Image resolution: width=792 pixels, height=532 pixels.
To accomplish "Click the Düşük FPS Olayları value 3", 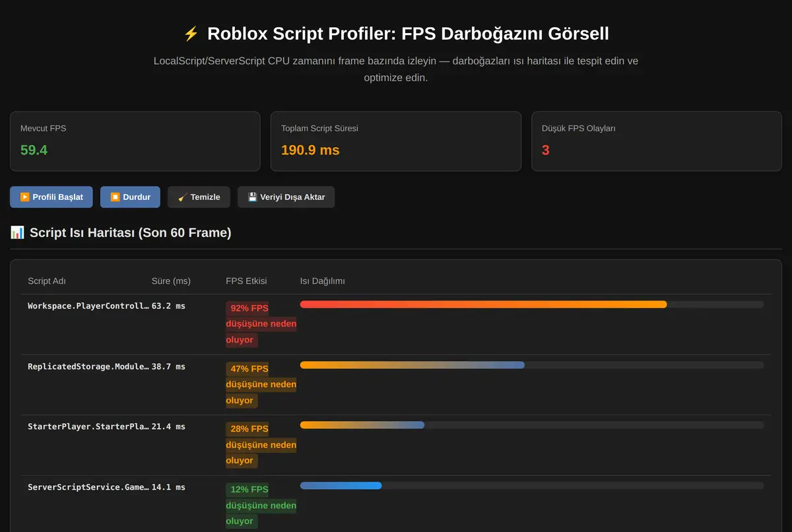I will 546,150.
